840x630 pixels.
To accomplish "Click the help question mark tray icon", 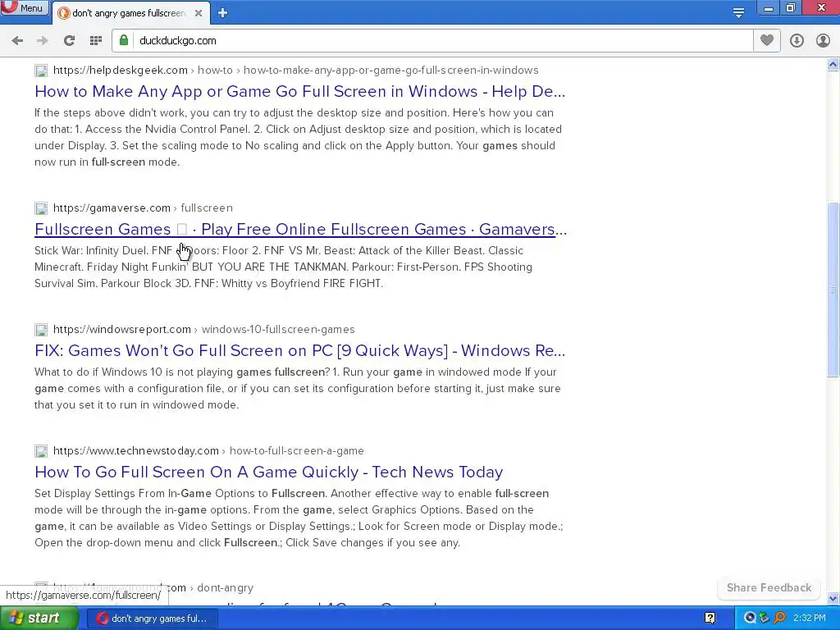I will [x=710, y=619].
